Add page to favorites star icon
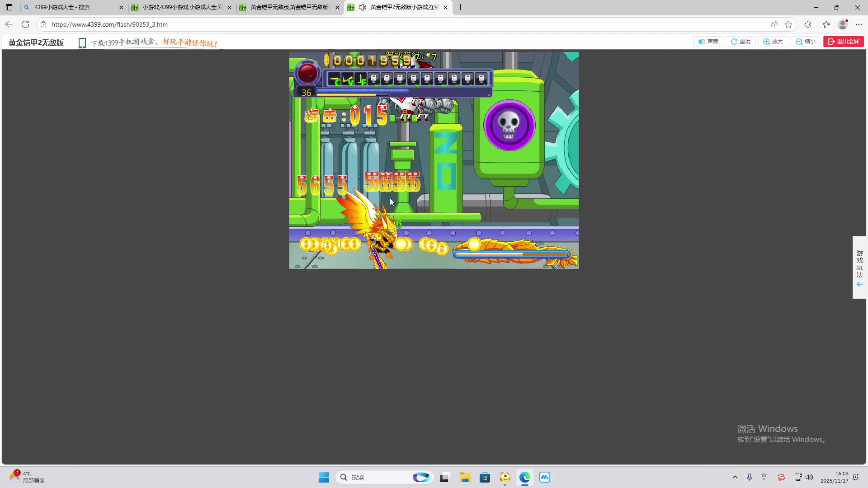The width and height of the screenshot is (868, 488). pos(788,24)
